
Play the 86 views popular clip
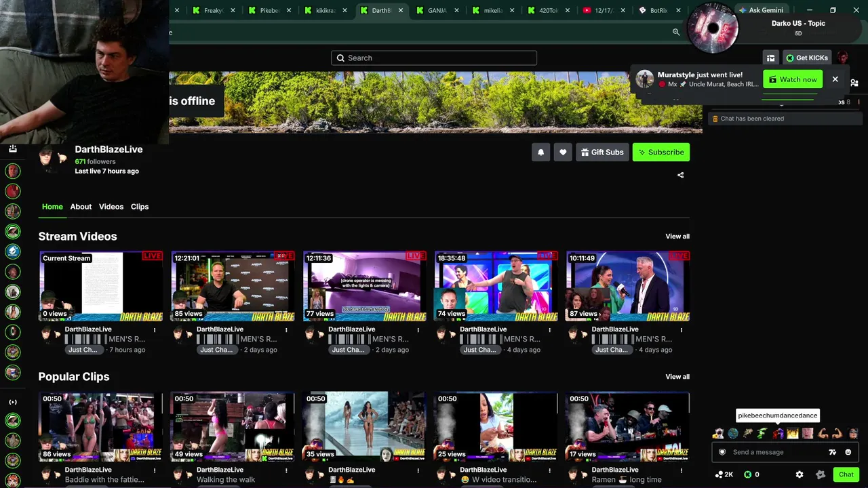[101, 426]
